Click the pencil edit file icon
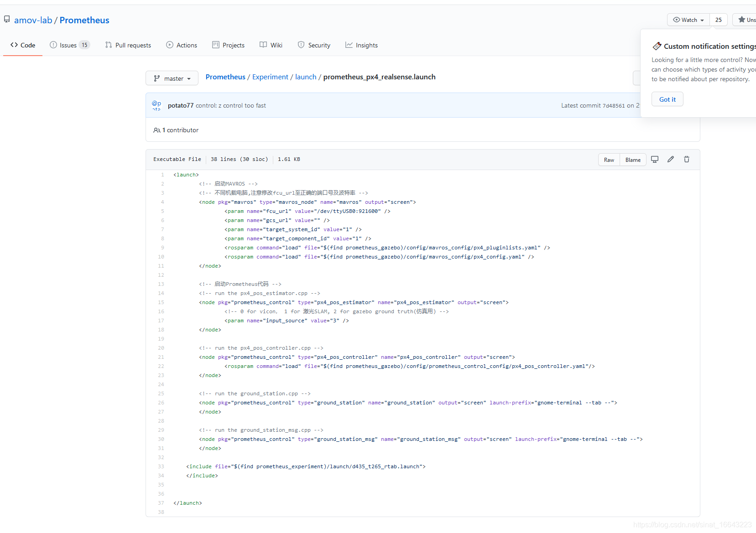Screen dimensions: 756x533 pyautogui.click(x=671, y=159)
